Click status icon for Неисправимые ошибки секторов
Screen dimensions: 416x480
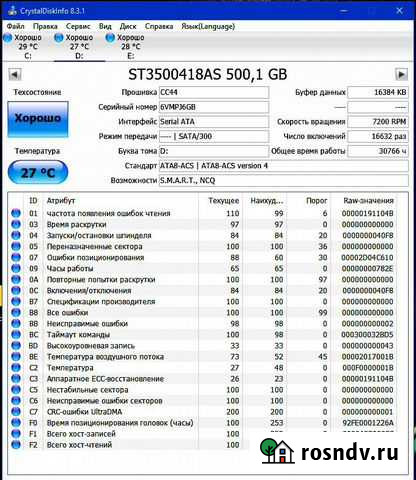[16, 400]
